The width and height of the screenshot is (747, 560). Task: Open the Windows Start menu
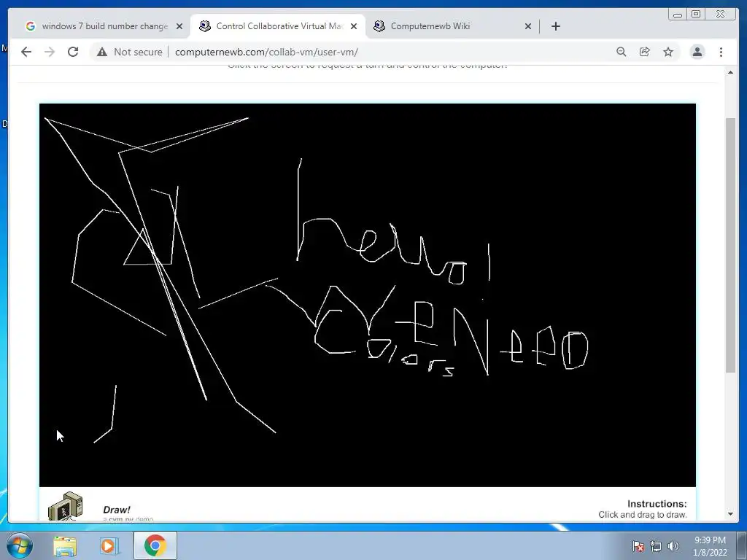(x=19, y=545)
